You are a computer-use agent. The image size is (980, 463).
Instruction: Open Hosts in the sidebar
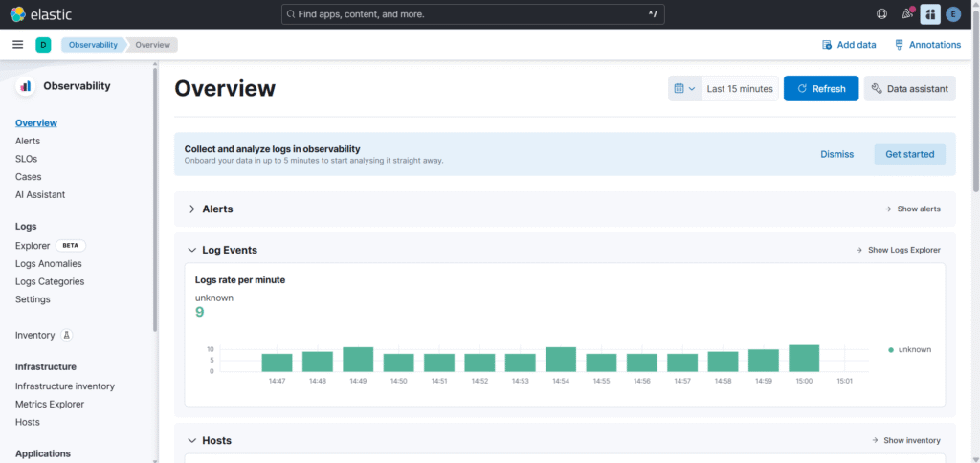click(28, 422)
